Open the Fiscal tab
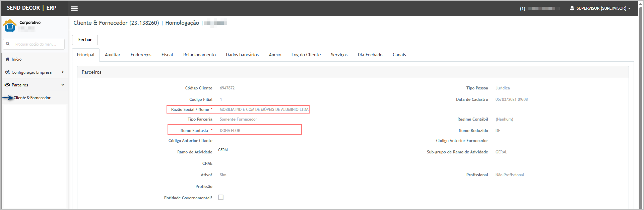 coord(167,55)
